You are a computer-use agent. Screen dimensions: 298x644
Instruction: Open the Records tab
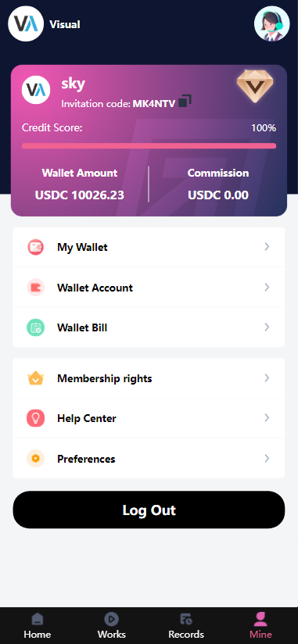pyautogui.click(x=186, y=626)
